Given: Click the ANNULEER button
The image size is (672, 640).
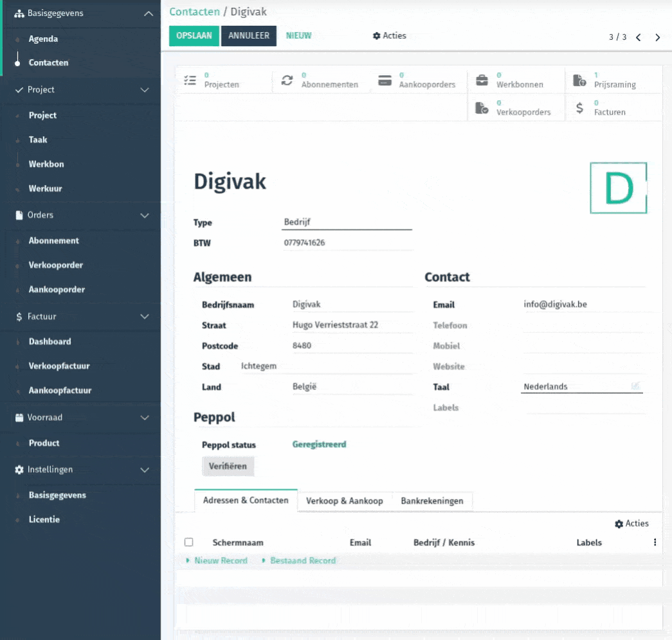Looking at the screenshot, I should pyautogui.click(x=249, y=36).
